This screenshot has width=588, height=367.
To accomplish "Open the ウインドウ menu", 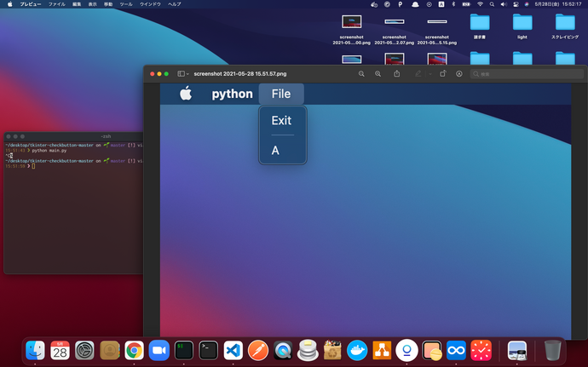I will [x=150, y=4].
